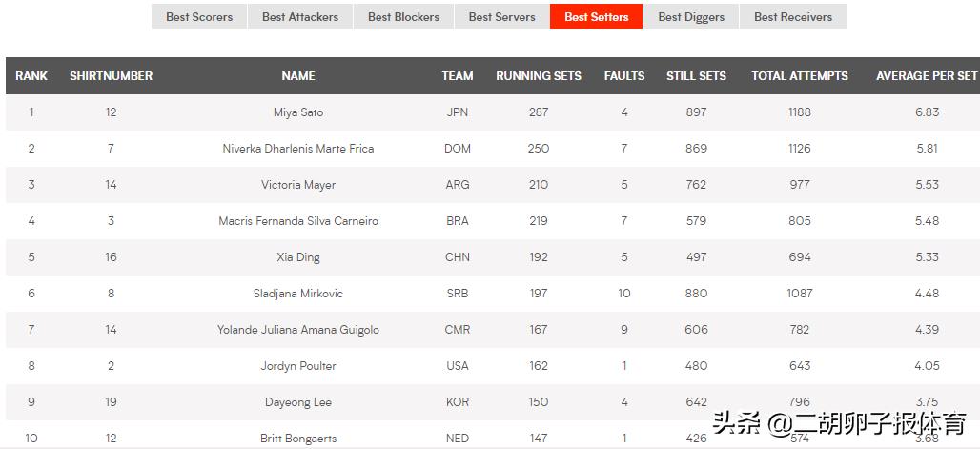The image size is (980, 449).
Task: Select the Best Blockers tab
Action: pos(403,17)
